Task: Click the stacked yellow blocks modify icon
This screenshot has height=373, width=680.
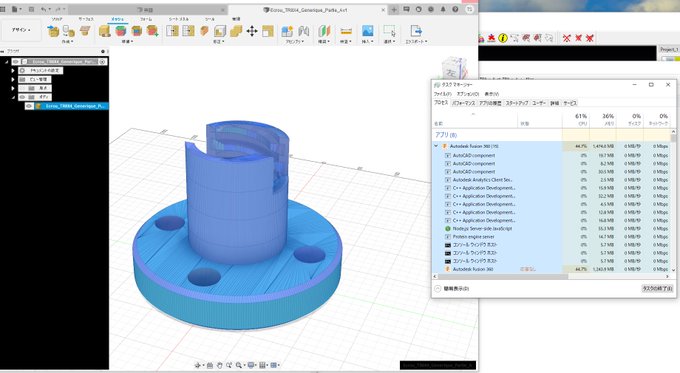Action: click(236, 31)
